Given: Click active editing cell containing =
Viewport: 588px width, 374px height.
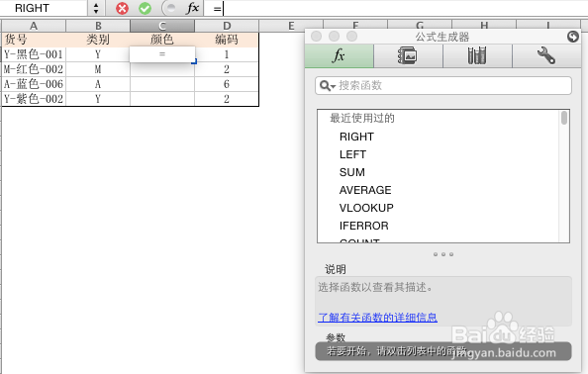Looking at the screenshot, I should pos(162,54).
